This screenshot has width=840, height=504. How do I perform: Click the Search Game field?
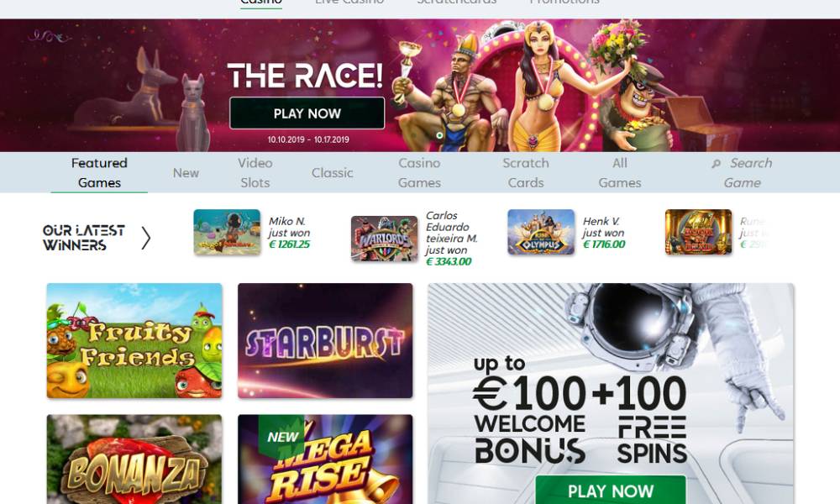pos(743,172)
